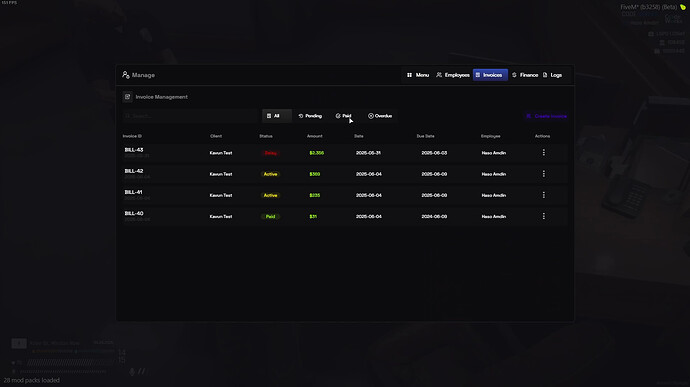This screenshot has height=387, width=690.
Task: Click due date of BILL-40
Action: click(x=434, y=217)
